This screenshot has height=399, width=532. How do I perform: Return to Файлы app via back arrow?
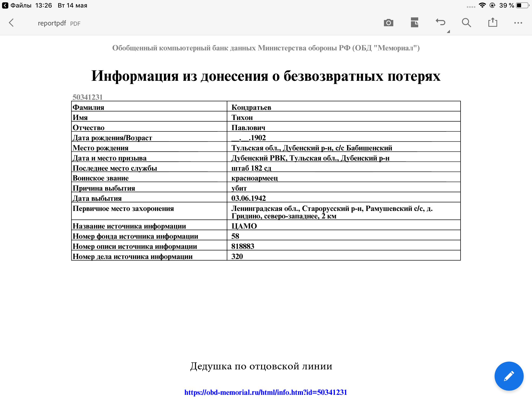pyautogui.click(x=5, y=5)
